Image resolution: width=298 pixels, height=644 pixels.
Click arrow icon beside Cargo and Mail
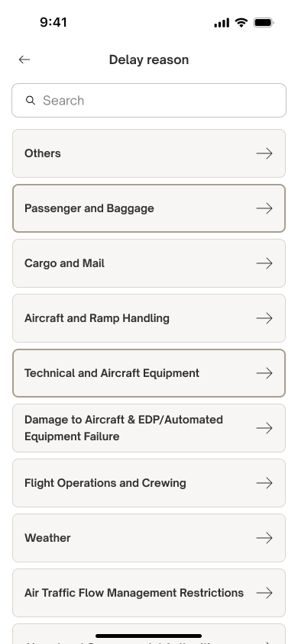click(x=264, y=263)
